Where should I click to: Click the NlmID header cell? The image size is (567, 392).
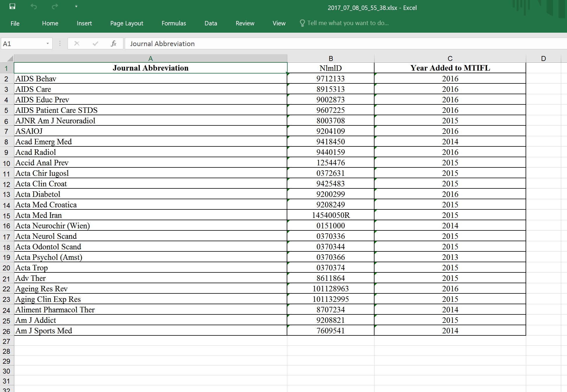[331, 68]
